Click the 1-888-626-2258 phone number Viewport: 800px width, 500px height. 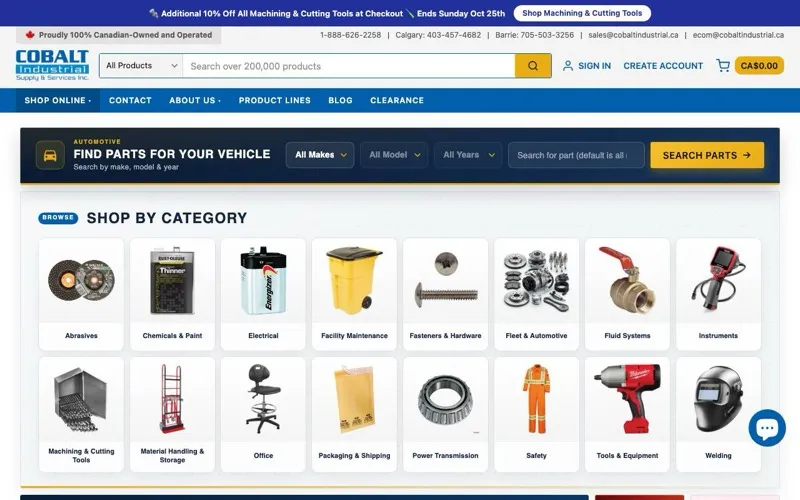coord(351,35)
